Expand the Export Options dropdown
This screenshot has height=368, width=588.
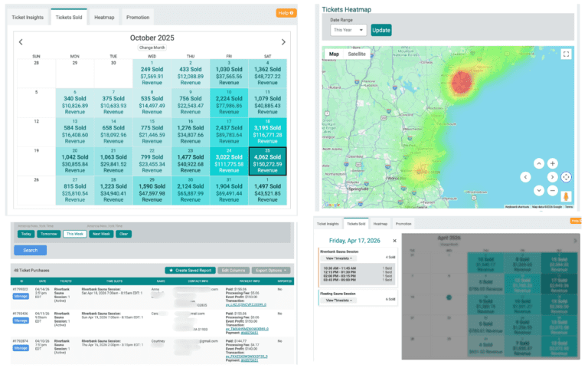click(x=274, y=271)
